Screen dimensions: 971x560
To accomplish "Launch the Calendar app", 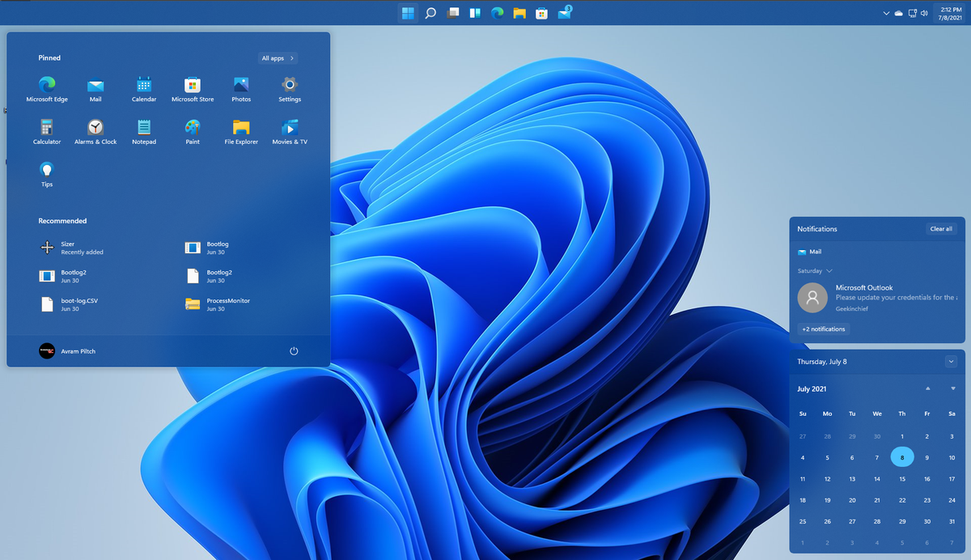I will [x=143, y=83].
